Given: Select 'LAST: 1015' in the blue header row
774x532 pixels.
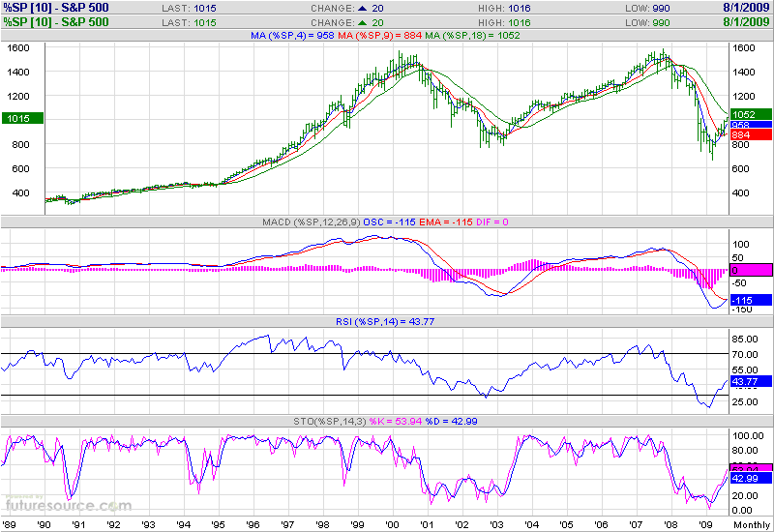Looking at the screenshot, I should [189, 9].
